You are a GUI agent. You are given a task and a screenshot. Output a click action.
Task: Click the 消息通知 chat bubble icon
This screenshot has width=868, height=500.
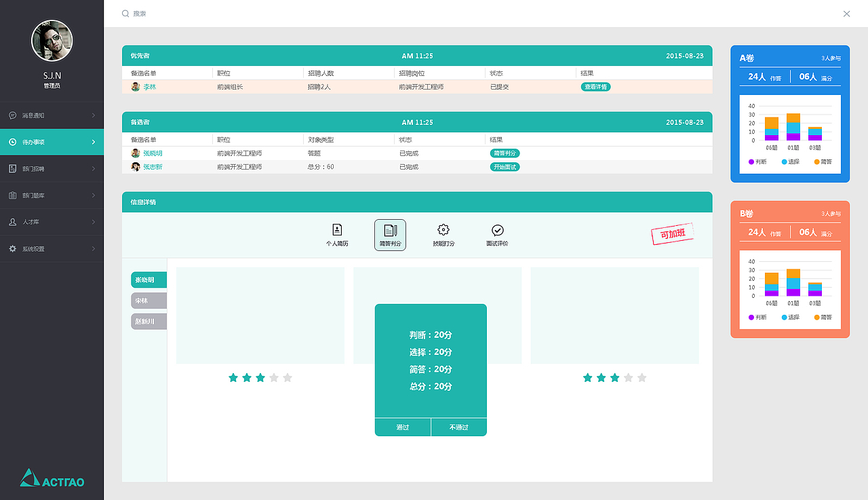click(x=13, y=115)
